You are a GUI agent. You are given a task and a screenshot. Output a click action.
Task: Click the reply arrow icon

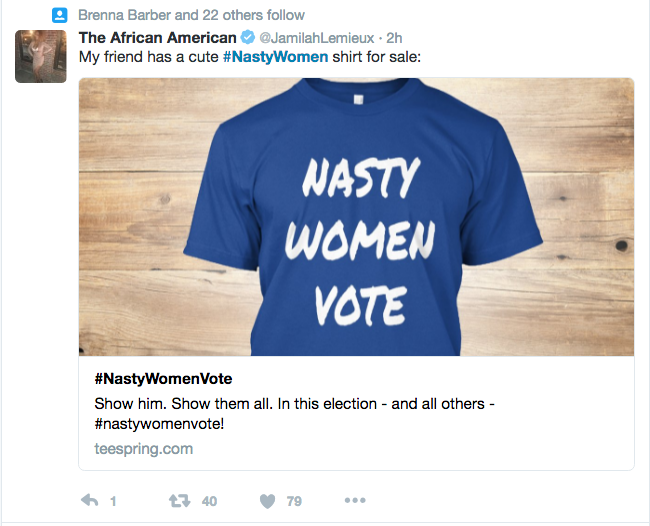tap(90, 501)
